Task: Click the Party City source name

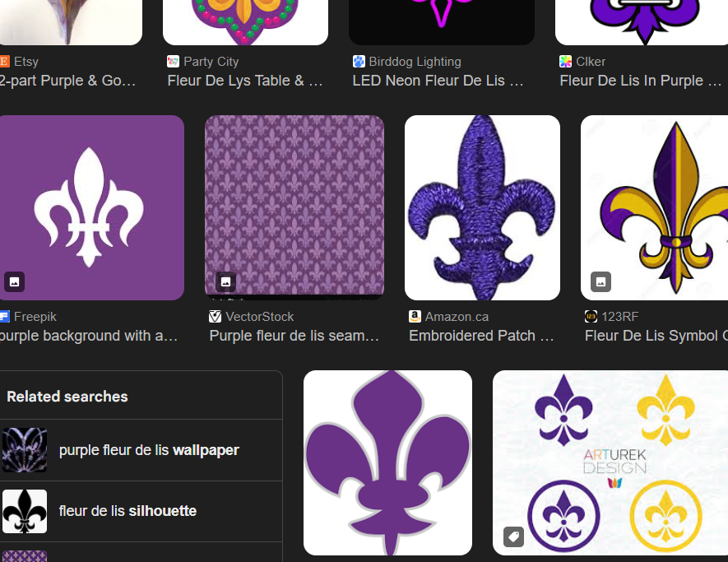Action: click(211, 62)
